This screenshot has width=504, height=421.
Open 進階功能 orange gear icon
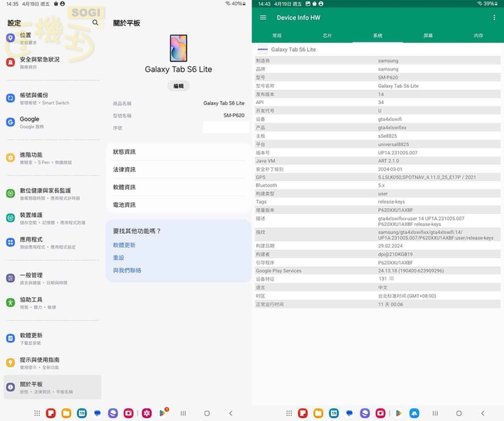click(x=11, y=157)
